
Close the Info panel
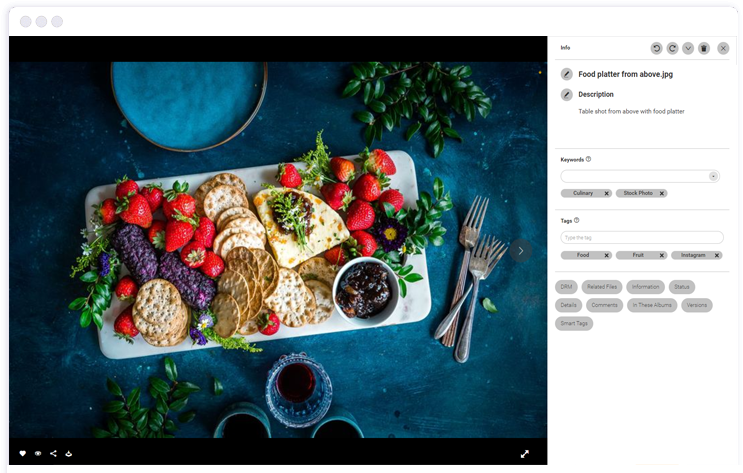click(723, 48)
